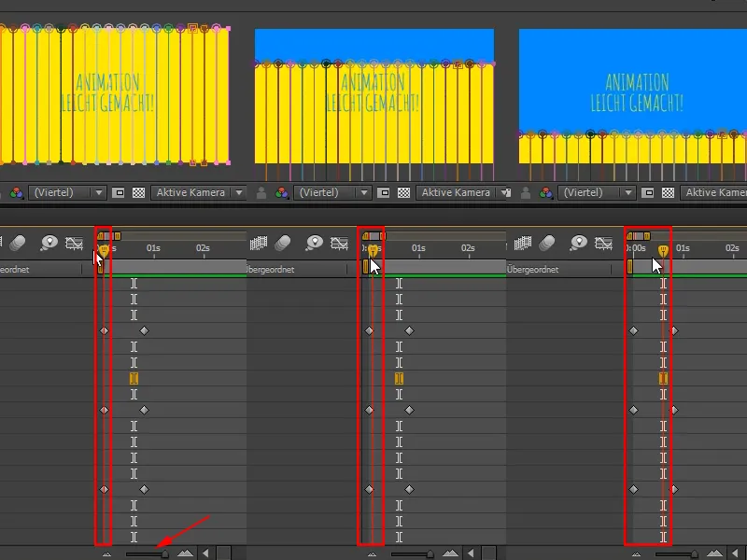The image size is (747, 560).
Task: Open the Brainstorm icon in middle timeline
Action: (x=314, y=243)
